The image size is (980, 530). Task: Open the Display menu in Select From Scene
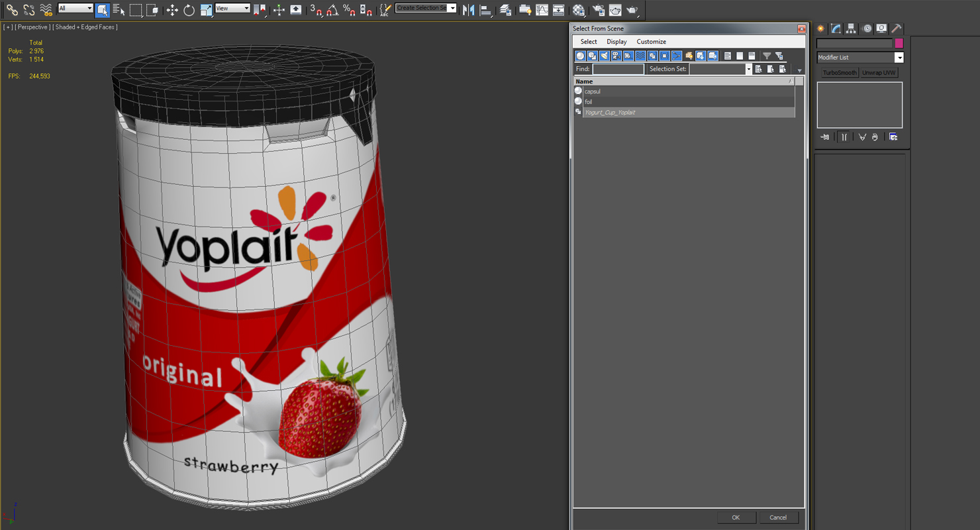click(x=616, y=42)
